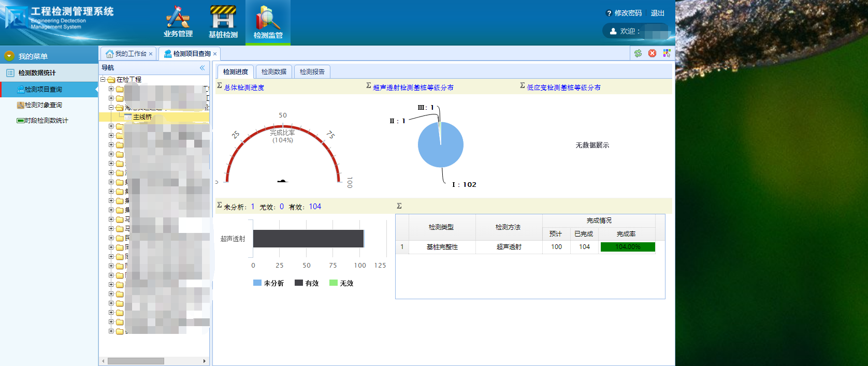
Task: Close the 我的工作台 tab
Action: pos(151,54)
